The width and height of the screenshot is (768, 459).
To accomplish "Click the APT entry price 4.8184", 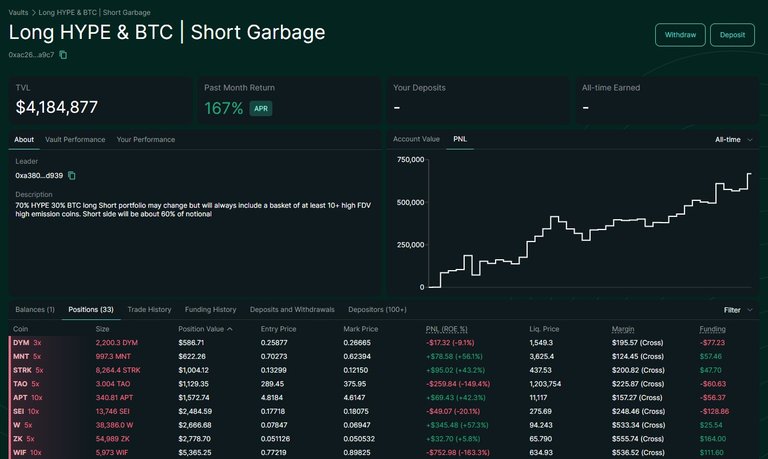I will [x=271, y=398].
